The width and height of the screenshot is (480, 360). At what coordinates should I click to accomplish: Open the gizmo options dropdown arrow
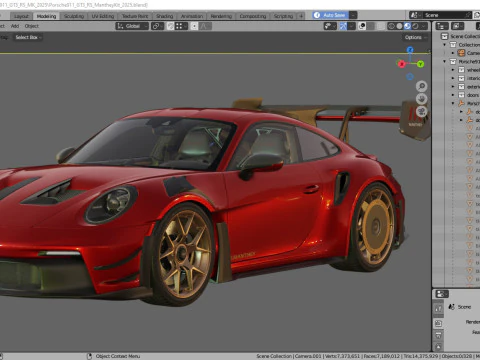[x=351, y=26]
